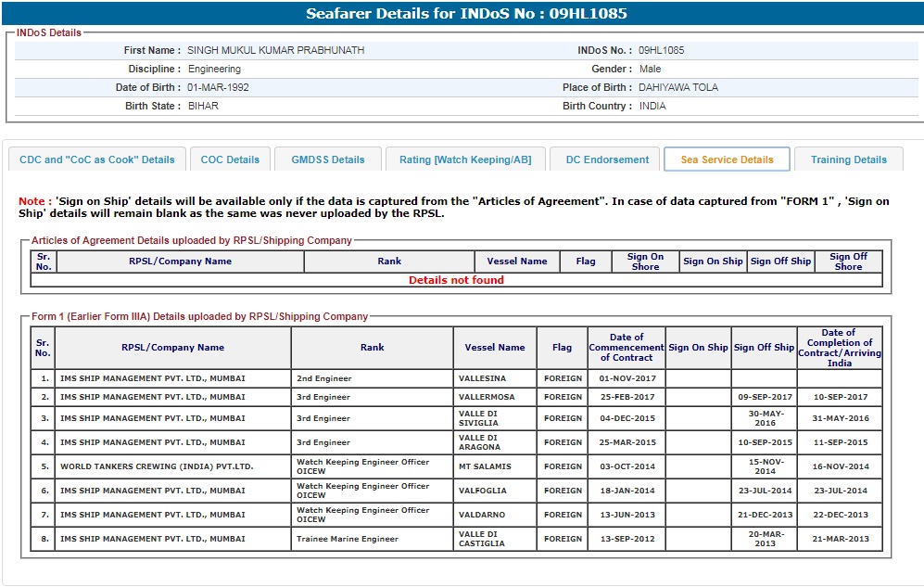Select the MT SALAMIS vessel cell
The image size is (924, 587).
[x=485, y=466]
